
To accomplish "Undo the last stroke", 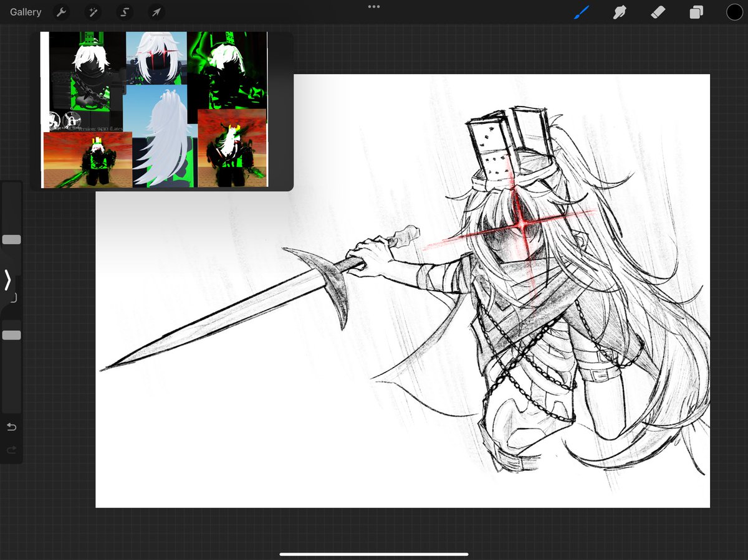I will point(11,427).
